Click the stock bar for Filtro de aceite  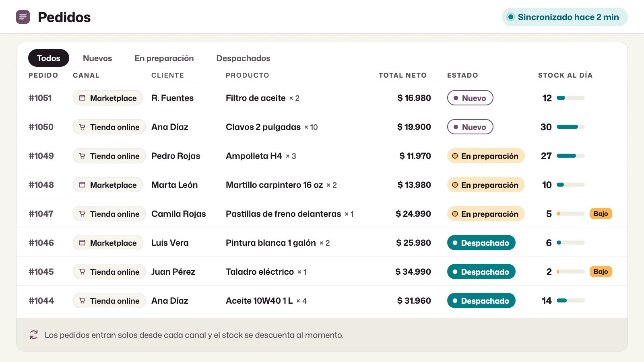pyautogui.click(x=571, y=98)
